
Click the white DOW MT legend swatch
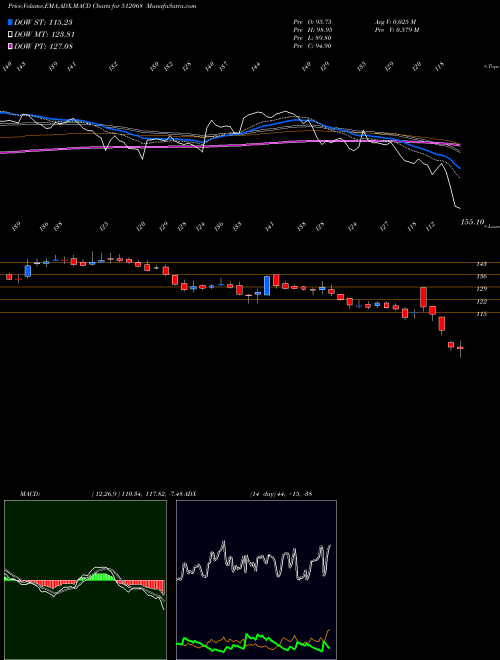11,35
